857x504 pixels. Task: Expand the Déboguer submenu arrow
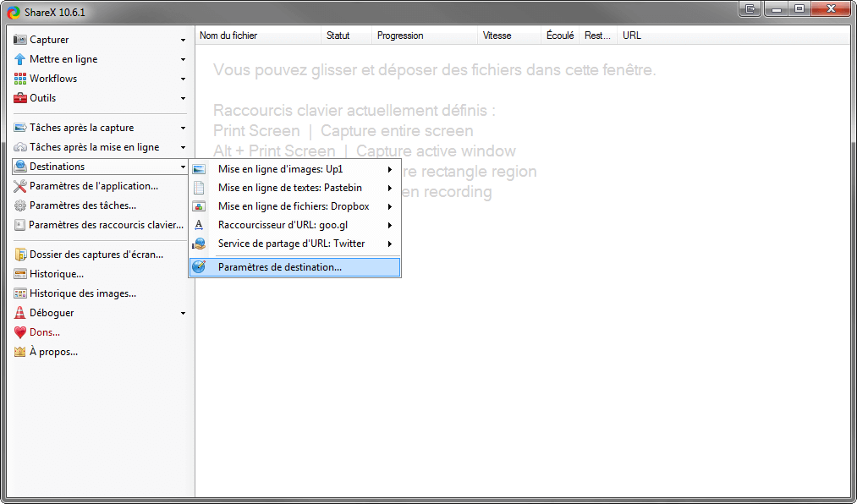183,313
